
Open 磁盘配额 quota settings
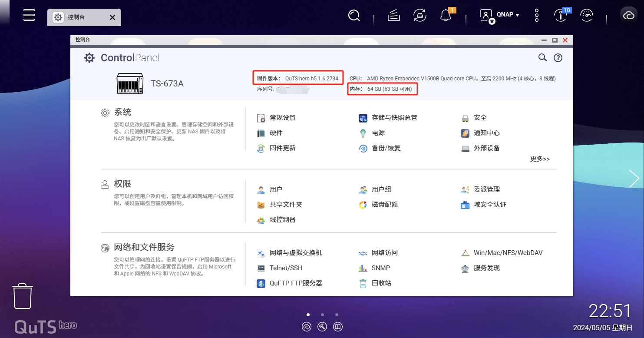tap(378, 205)
